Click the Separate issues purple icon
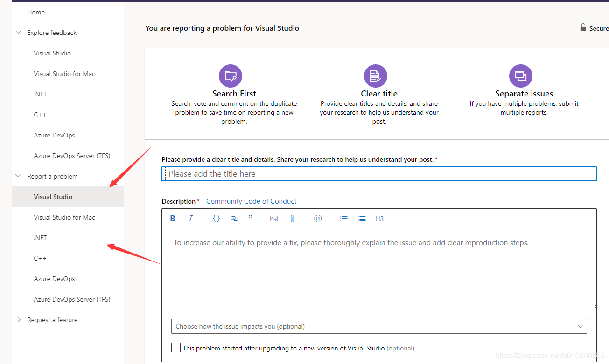The height and width of the screenshot is (364, 609). point(521,76)
